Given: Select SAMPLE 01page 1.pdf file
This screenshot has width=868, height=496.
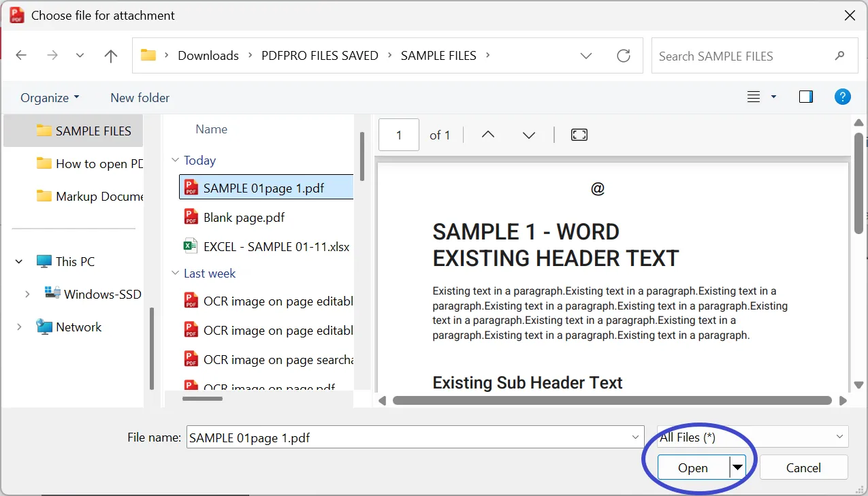Looking at the screenshot, I should (x=266, y=188).
